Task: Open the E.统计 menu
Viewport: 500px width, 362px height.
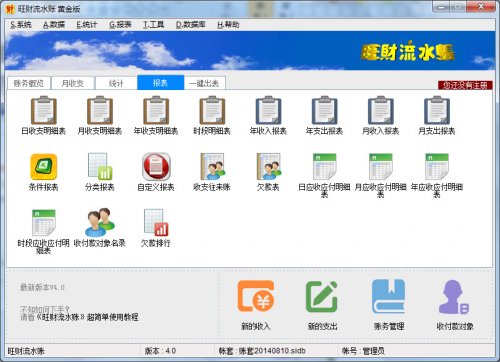Action: point(87,25)
